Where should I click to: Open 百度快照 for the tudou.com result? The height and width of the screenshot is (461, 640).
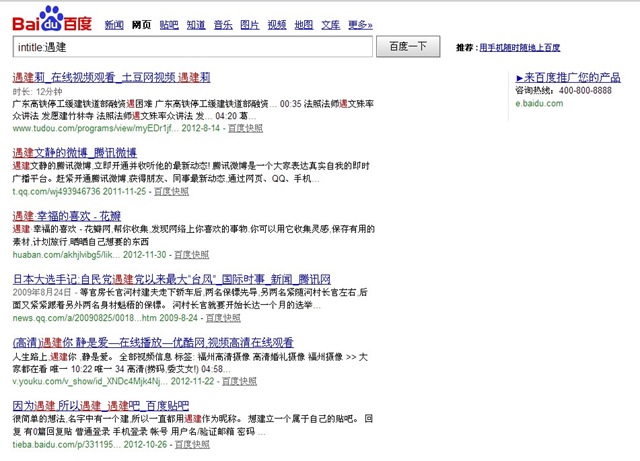[245, 128]
